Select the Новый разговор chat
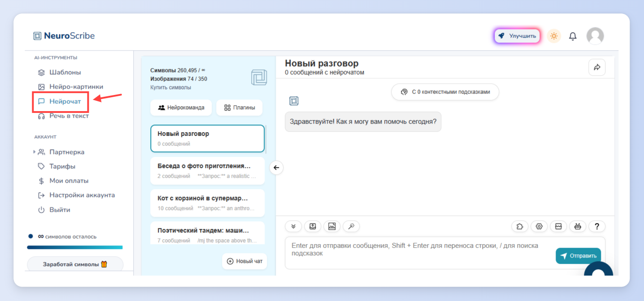The height and width of the screenshot is (301, 644). point(207,138)
